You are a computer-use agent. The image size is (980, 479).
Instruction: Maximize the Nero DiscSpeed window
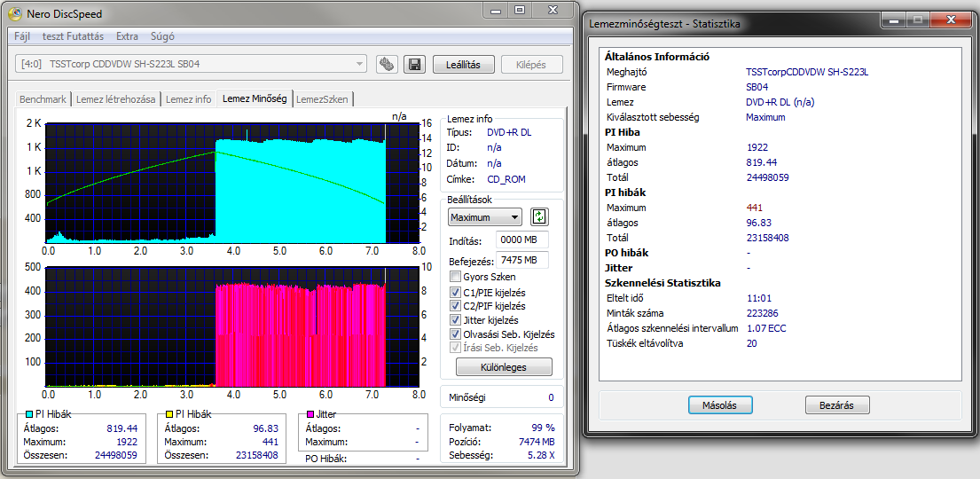520,11
